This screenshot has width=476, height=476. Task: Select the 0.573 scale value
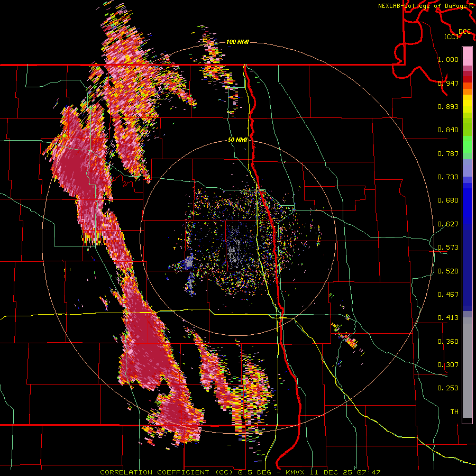pyautogui.click(x=448, y=247)
